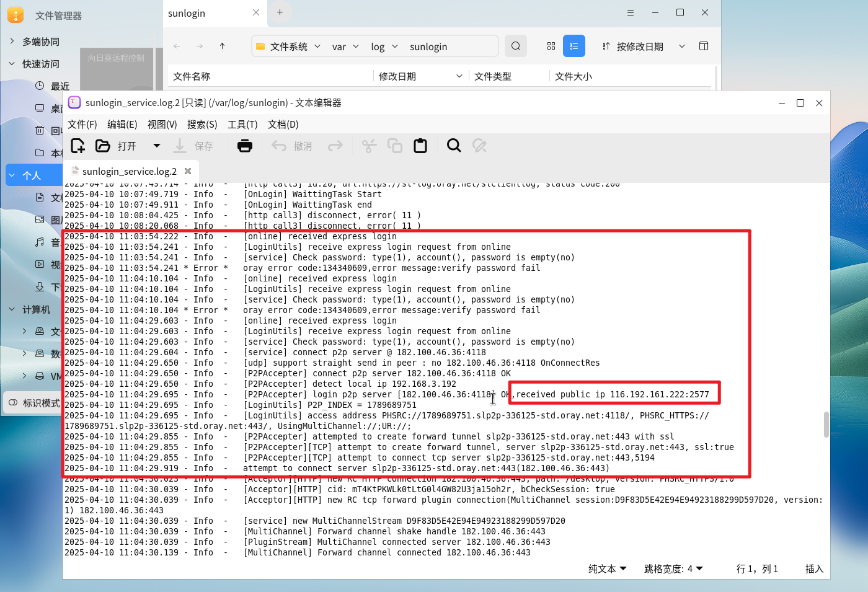Sort by 文件大小 column header
The width and height of the screenshot is (868, 592).
(x=573, y=76)
